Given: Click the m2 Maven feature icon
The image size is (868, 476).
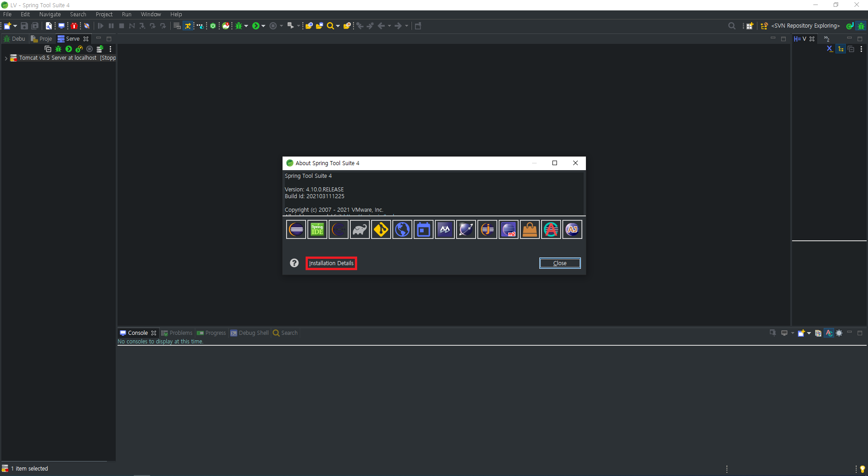Looking at the screenshot, I should pos(509,229).
